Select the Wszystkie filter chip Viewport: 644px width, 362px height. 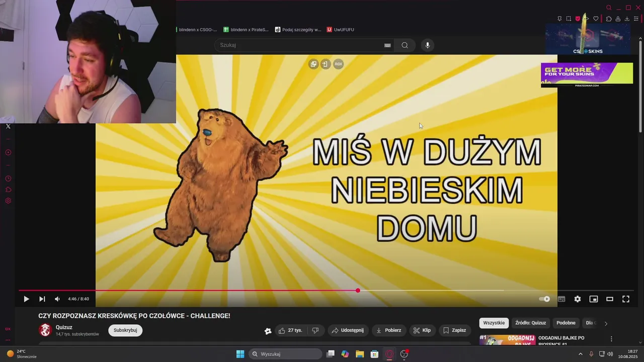click(494, 323)
